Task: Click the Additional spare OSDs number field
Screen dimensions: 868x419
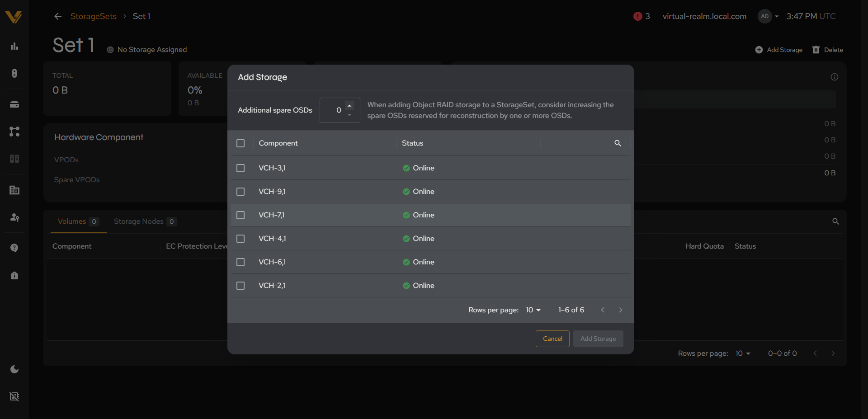Action: [340, 110]
